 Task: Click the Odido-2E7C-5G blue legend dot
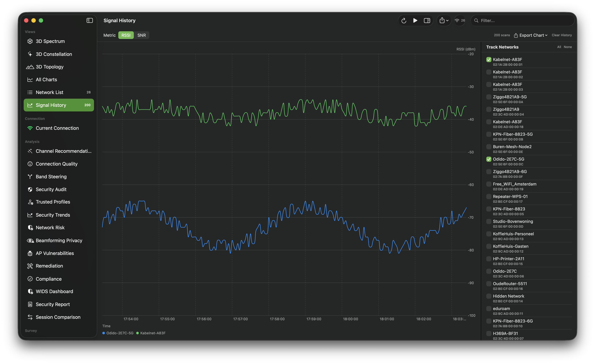[104, 333]
